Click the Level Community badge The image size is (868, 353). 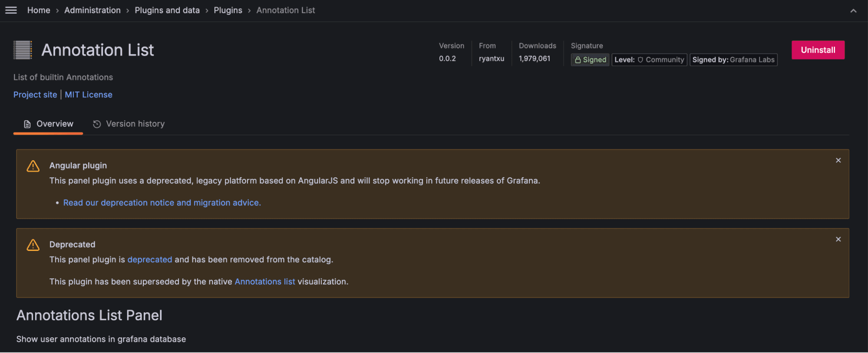[649, 60]
